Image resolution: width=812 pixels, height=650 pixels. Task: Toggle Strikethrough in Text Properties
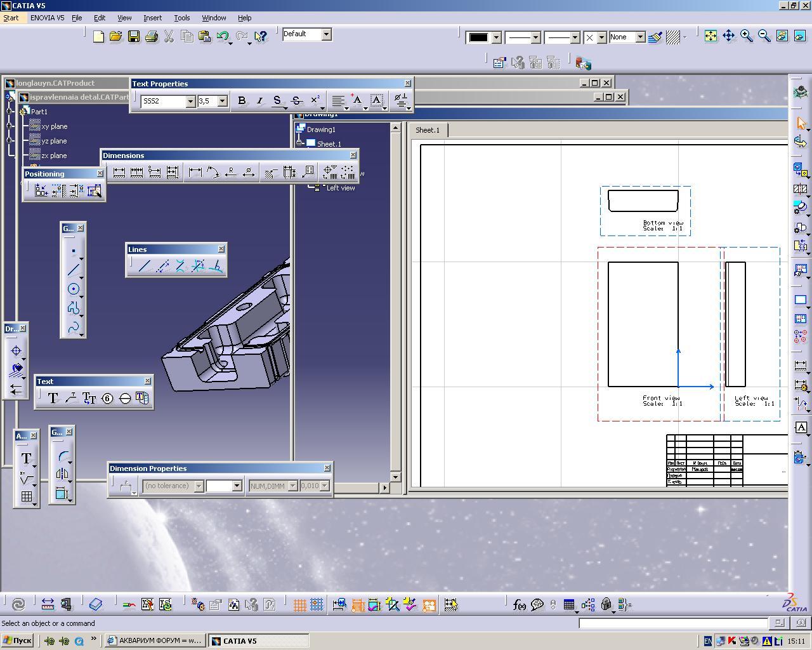(x=296, y=100)
